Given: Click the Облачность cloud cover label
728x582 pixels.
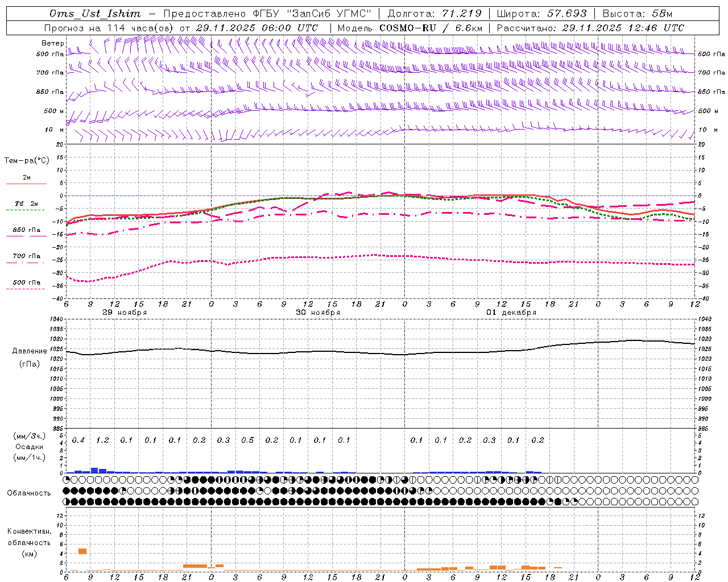Looking at the screenshot, I should 29,493.
